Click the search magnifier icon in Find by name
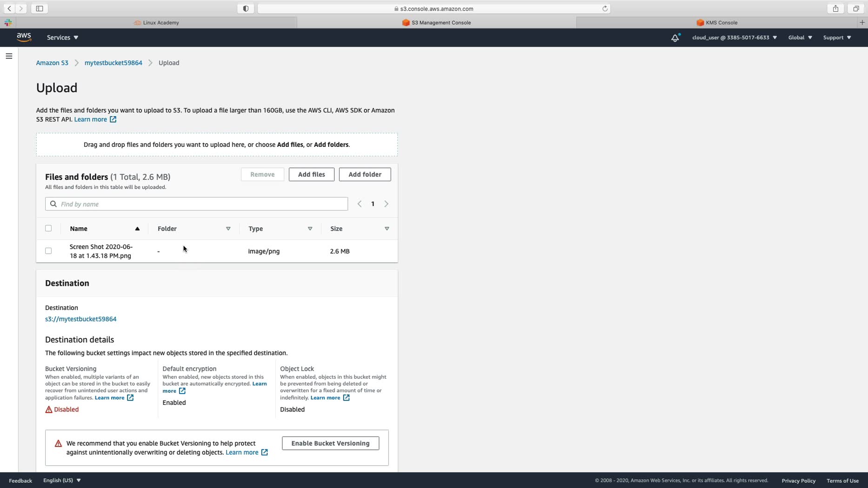This screenshot has height=488, width=868. [53, 204]
